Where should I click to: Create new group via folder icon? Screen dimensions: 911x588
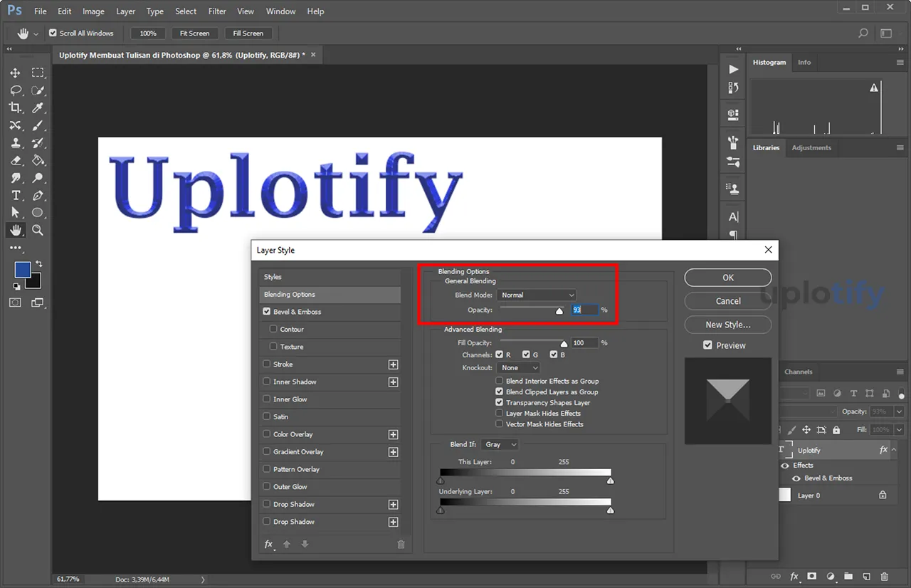pyautogui.click(x=848, y=577)
